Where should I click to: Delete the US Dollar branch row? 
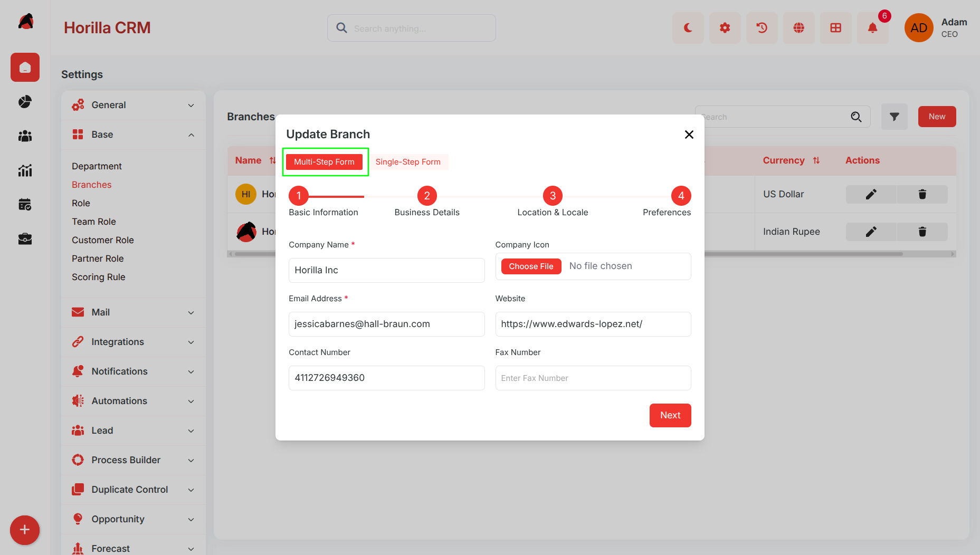[x=922, y=194]
